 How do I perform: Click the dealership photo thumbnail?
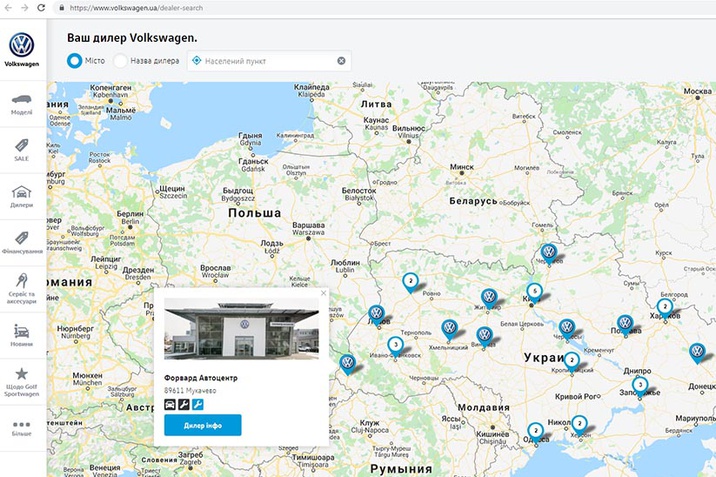242,329
